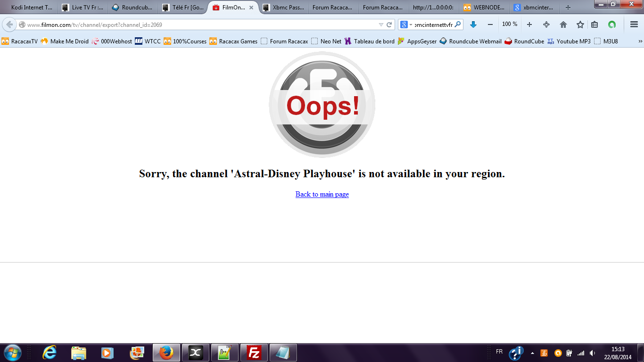
Task: Open Windows Explorer folder in taskbar
Action: [x=79, y=353]
